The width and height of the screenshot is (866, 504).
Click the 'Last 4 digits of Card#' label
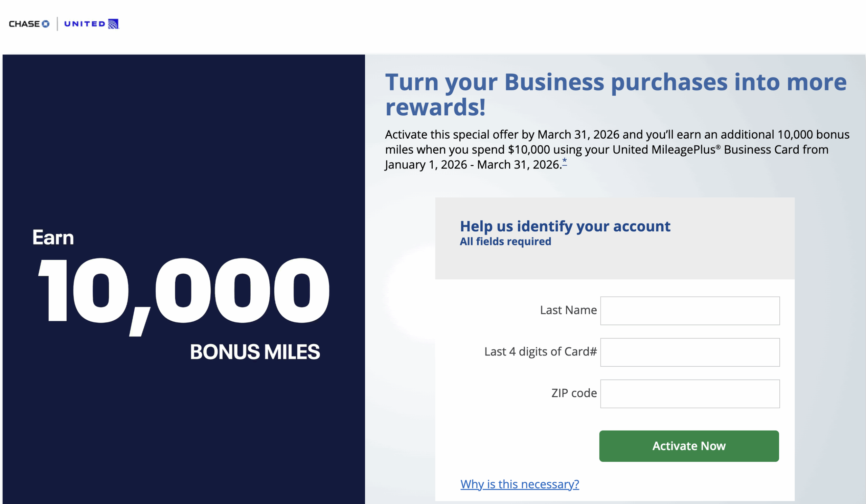[x=540, y=352]
